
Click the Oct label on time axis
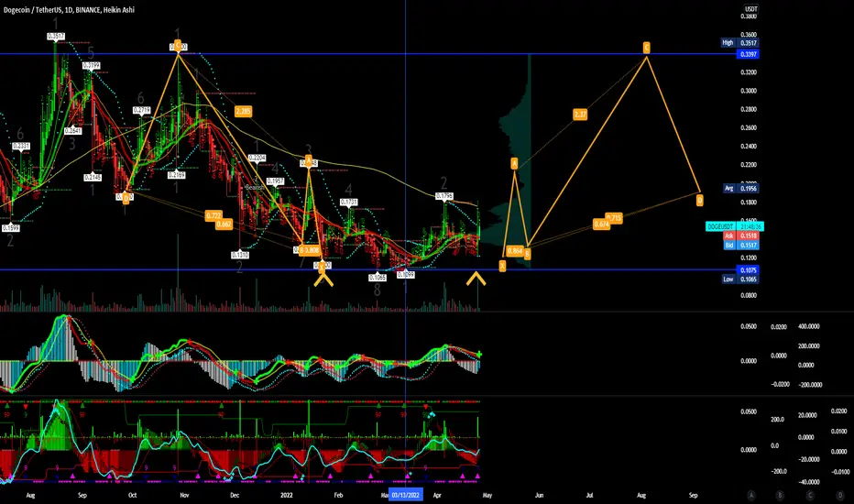click(x=132, y=495)
